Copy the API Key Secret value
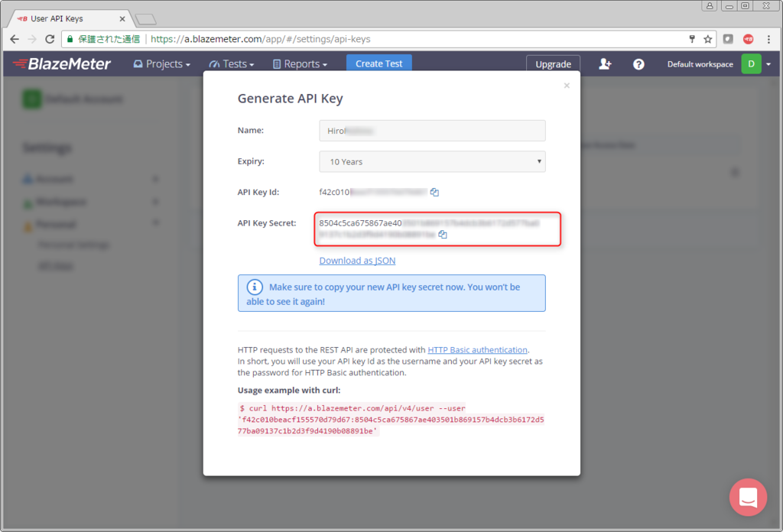 coord(443,235)
